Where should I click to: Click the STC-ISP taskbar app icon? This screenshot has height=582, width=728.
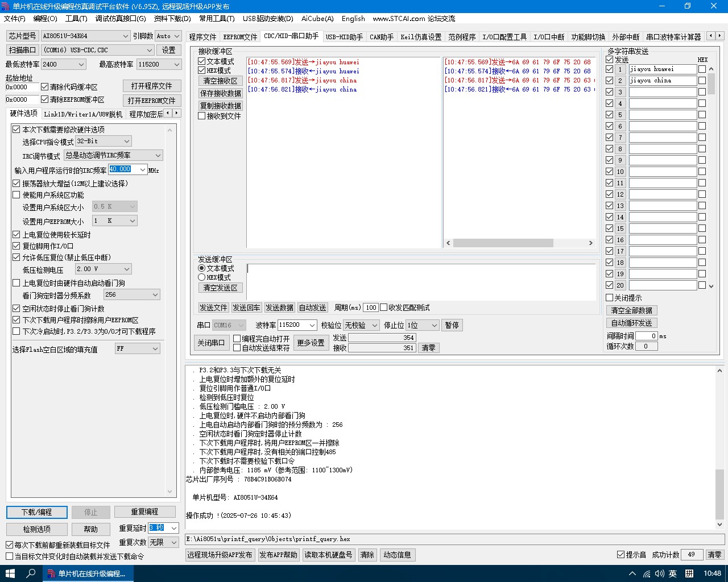(x=88, y=573)
